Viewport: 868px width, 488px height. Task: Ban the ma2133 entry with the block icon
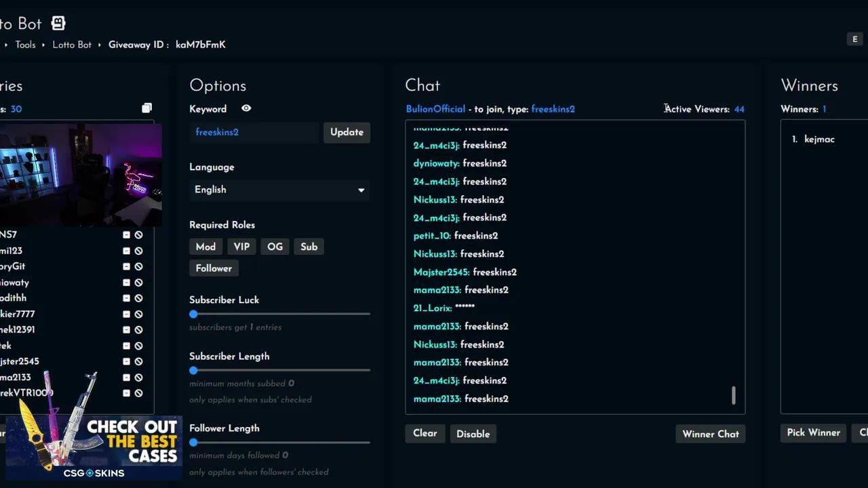[x=138, y=378]
